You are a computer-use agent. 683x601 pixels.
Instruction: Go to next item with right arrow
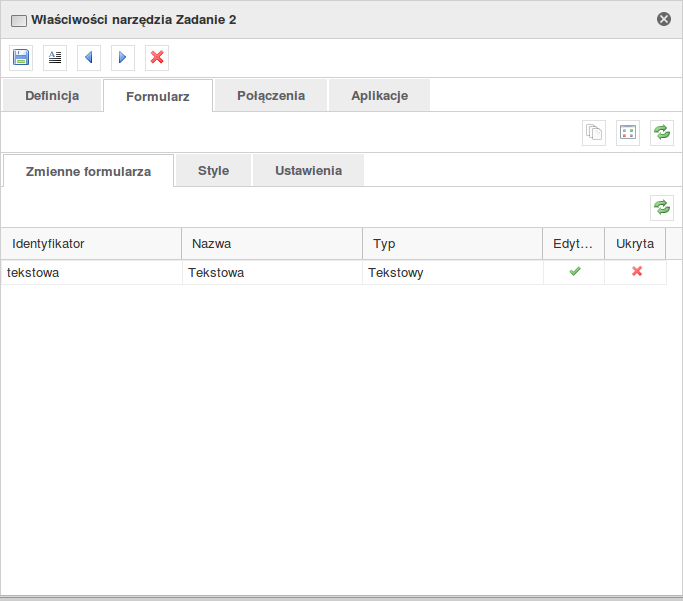pos(122,58)
